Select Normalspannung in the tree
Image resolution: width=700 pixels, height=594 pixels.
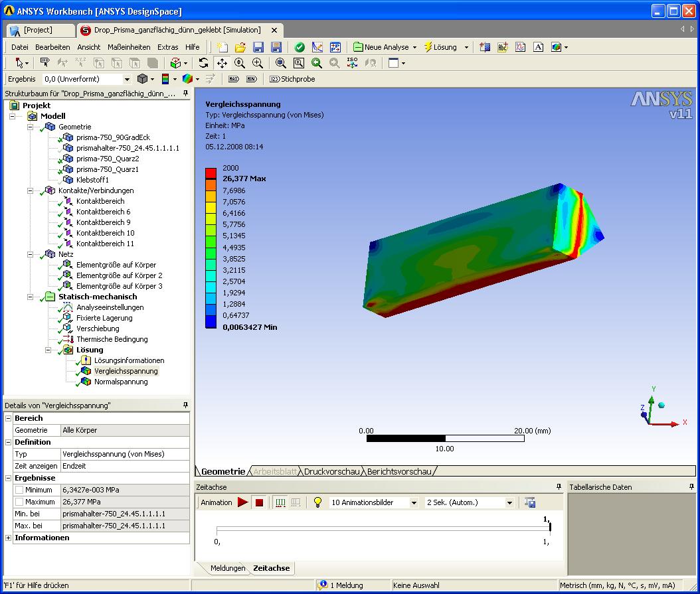pos(121,382)
